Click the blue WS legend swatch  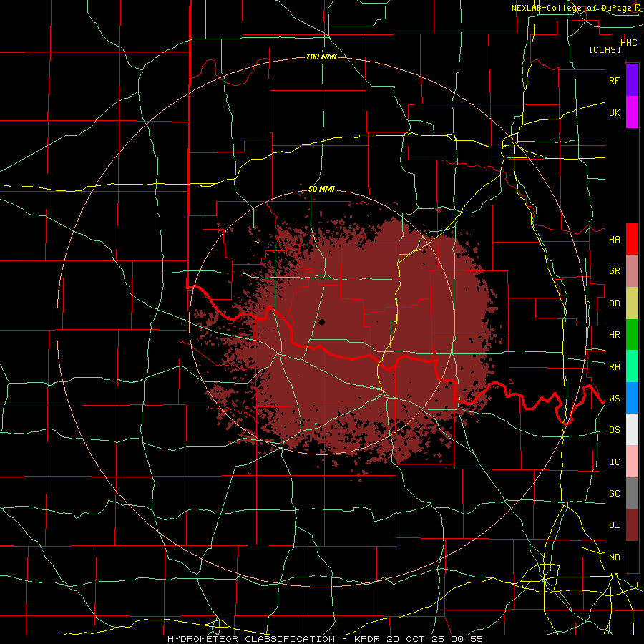pyautogui.click(x=632, y=398)
